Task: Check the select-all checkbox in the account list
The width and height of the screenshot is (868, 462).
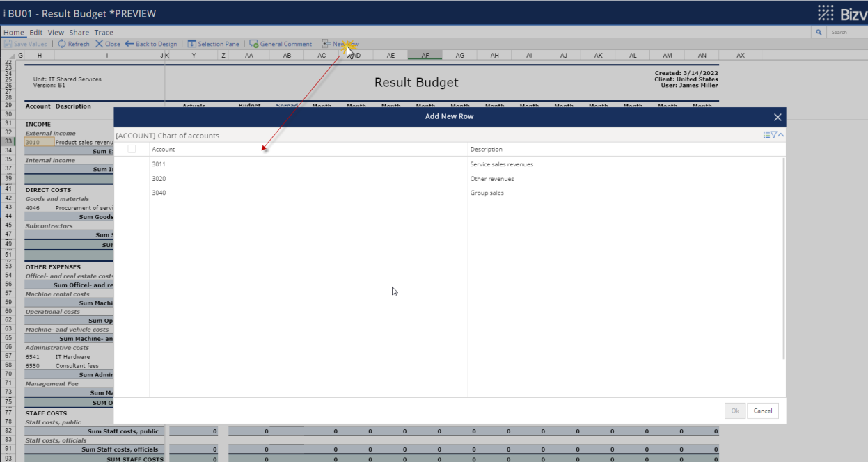Action: 132,149
